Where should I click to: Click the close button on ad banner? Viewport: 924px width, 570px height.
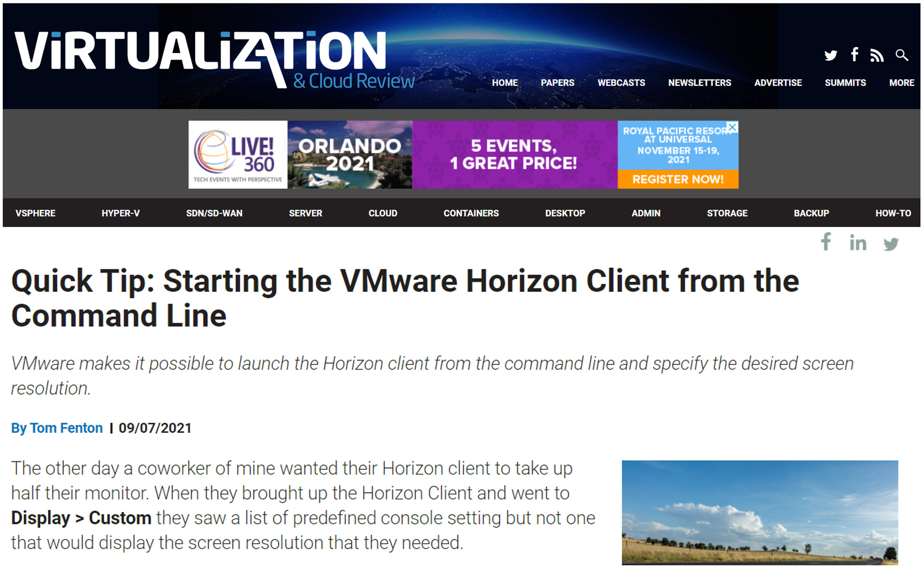[734, 126]
